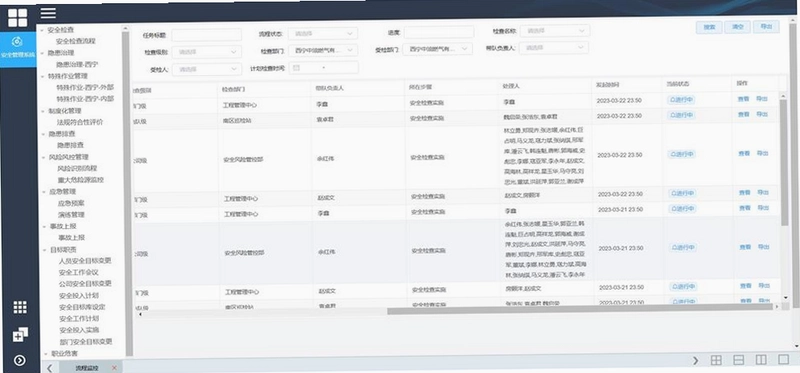
Task: Choose the vertical split layout icon
Action: point(761,360)
